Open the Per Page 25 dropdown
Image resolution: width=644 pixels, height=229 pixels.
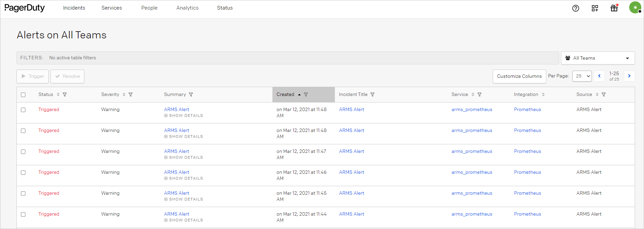[582, 76]
